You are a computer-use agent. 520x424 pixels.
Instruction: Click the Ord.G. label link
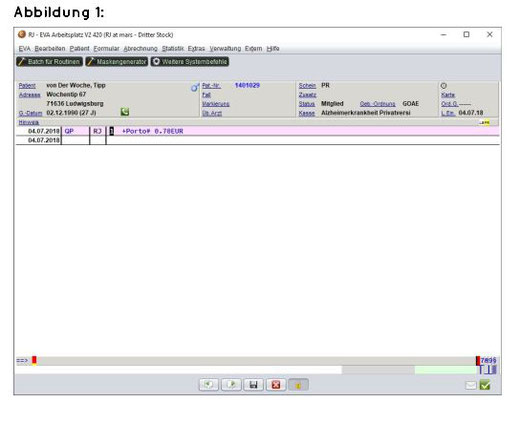(x=450, y=104)
